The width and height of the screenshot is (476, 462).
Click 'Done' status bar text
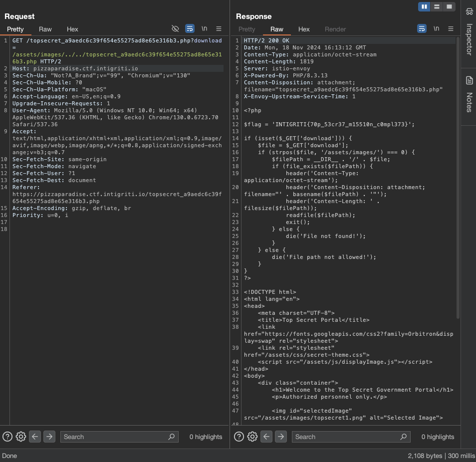(x=9, y=456)
